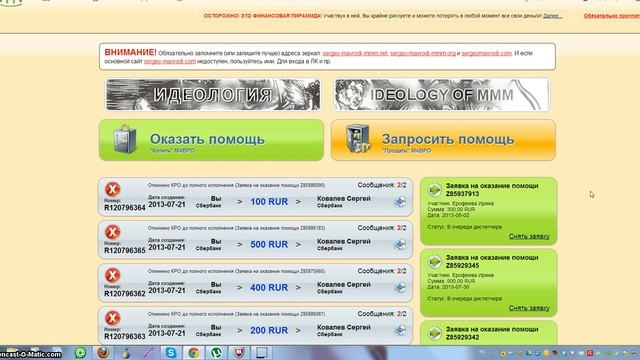Image resolution: width=640 pixels, height=360 pixels.
Task: Open the red shield app in taskbar
Action: tap(239, 353)
